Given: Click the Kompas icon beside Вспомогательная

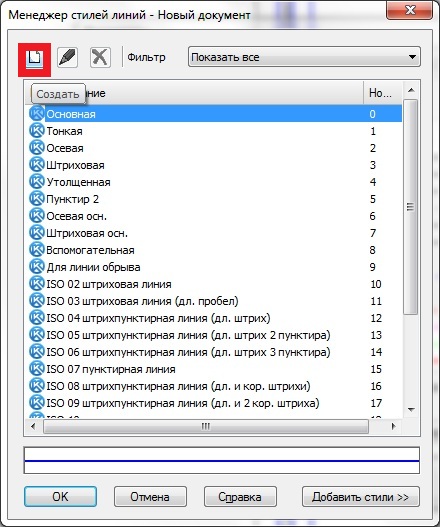Looking at the screenshot, I should click(37, 250).
